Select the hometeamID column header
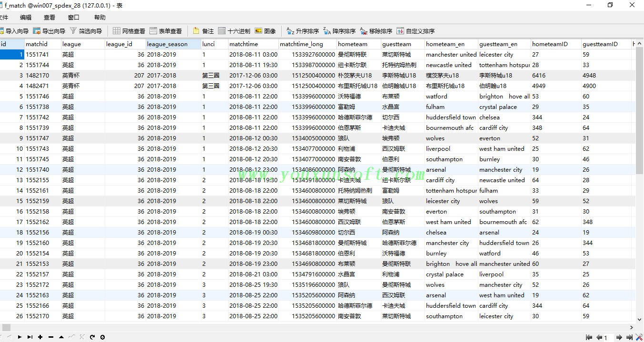Viewport: 644px width, 342px height. pyautogui.click(x=556, y=44)
